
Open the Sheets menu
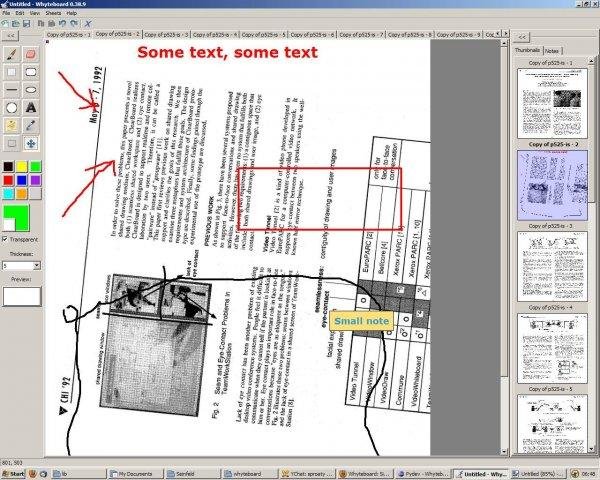(x=53, y=13)
